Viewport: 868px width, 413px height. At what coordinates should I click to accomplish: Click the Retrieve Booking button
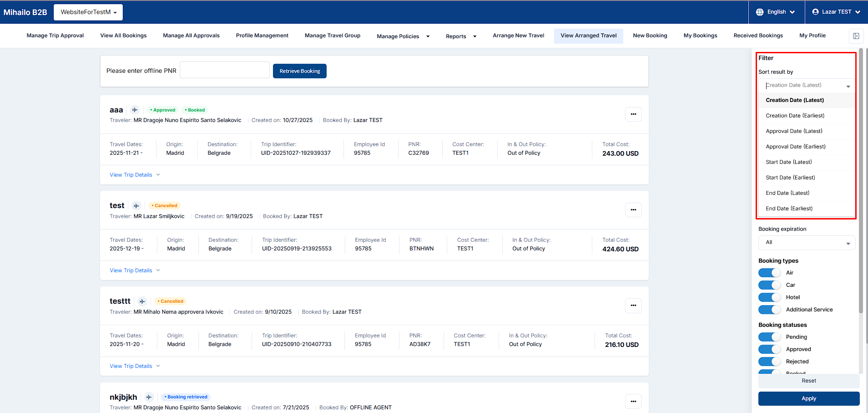300,71
